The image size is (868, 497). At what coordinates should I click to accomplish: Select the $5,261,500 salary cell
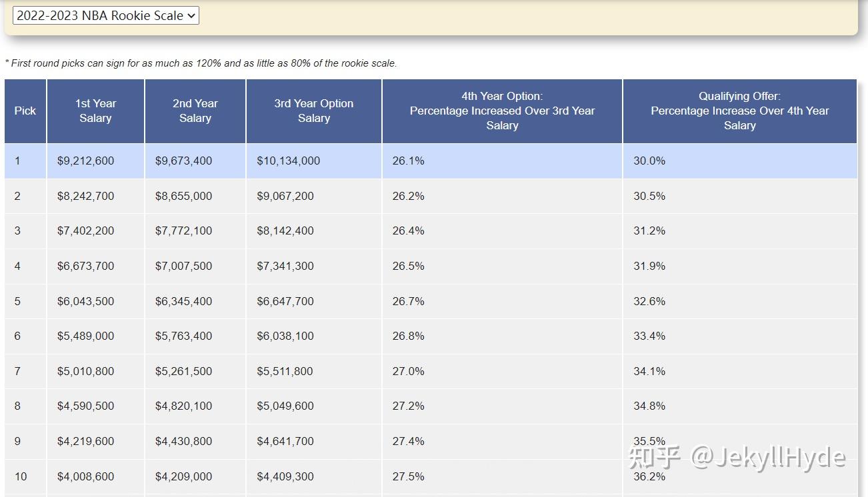(195, 371)
